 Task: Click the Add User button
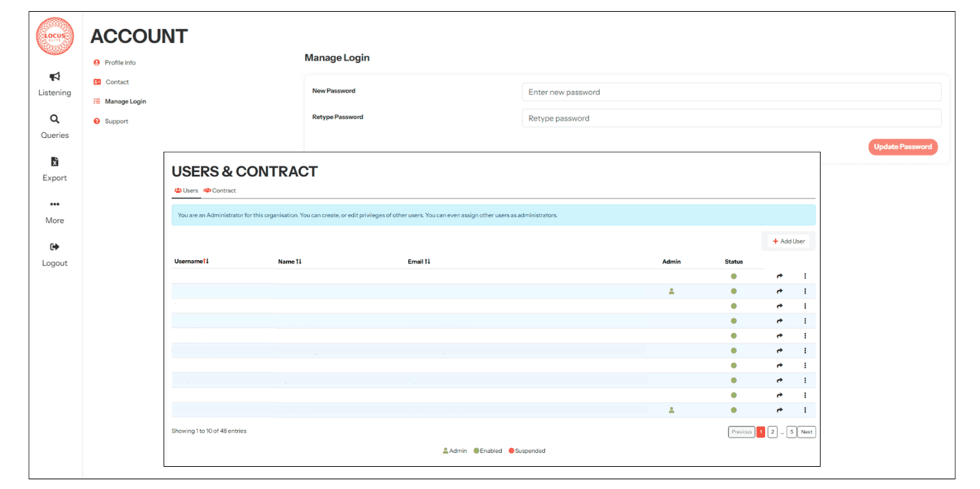tap(789, 241)
